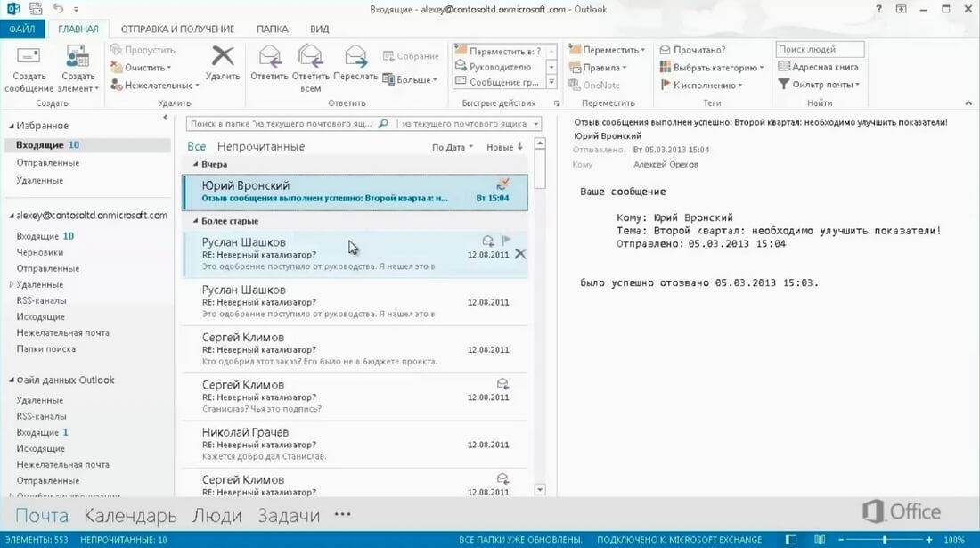Click the People search input field
Screen dimensions: 980x548
819,50
